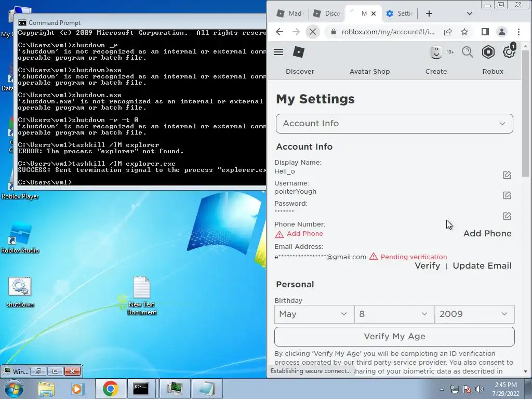Open Chrome profile avatar icon
The height and width of the screenshot is (399, 532).
click(501, 32)
